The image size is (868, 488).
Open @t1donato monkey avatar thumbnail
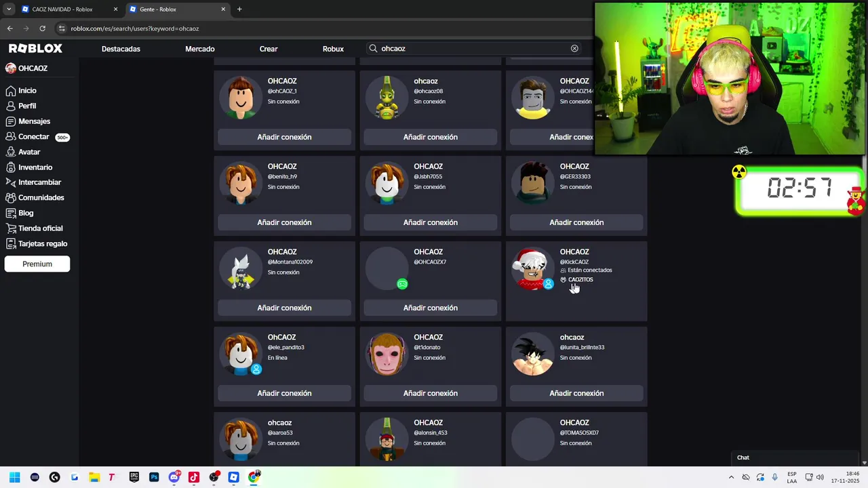387,354
